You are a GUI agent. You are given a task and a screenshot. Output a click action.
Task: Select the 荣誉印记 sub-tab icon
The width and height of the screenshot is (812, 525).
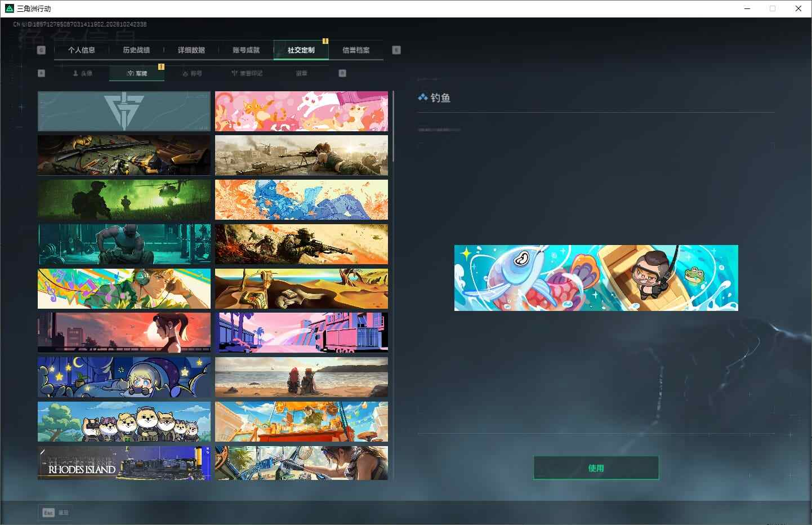point(235,73)
